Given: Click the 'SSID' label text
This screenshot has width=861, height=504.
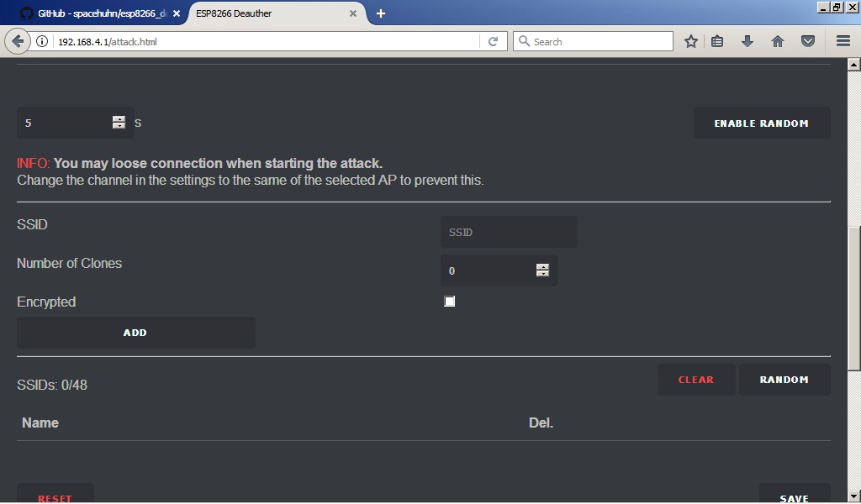Looking at the screenshot, I should [33, 224].
